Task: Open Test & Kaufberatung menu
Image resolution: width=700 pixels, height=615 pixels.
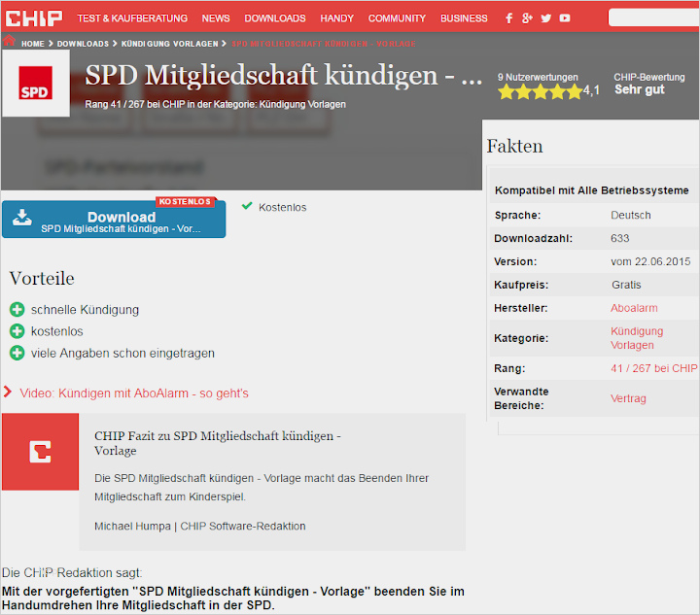Action: click(x=132, y=18)
